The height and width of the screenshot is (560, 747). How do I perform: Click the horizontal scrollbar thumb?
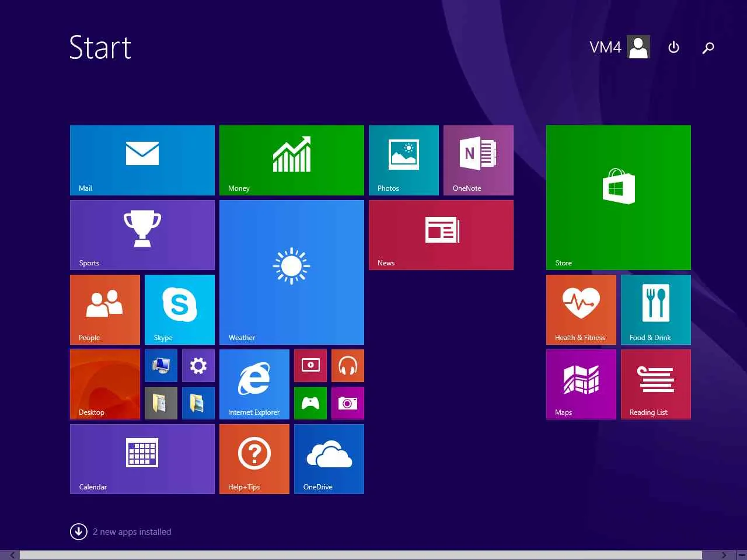click(361, 555)
